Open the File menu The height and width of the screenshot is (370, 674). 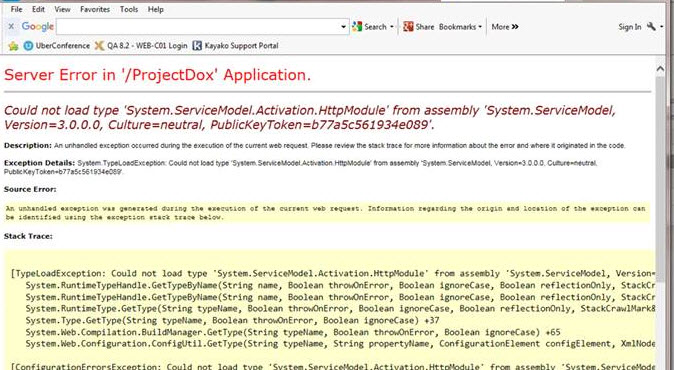16,9
